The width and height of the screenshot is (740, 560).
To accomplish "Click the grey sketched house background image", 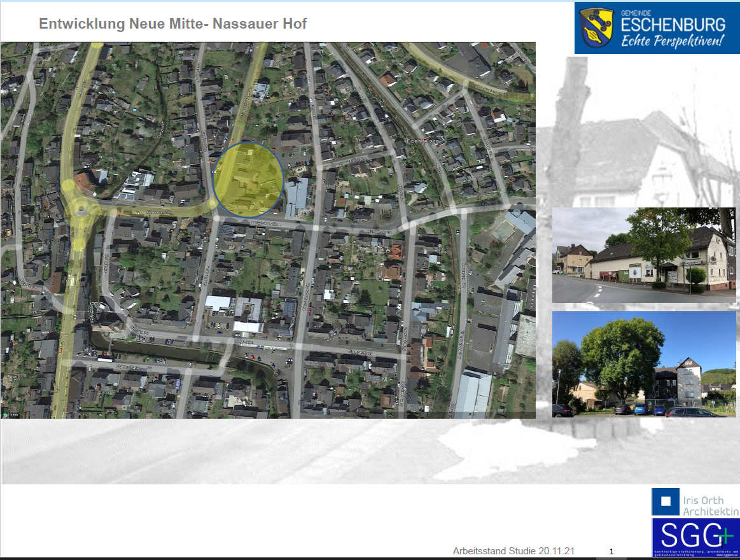I will 636,153.
